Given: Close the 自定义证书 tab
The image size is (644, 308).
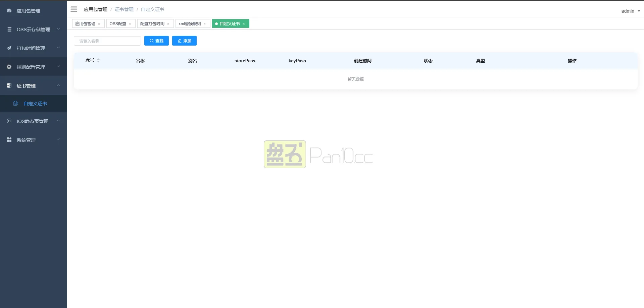Looking at the screenshot, I should (x=244, y=24).
